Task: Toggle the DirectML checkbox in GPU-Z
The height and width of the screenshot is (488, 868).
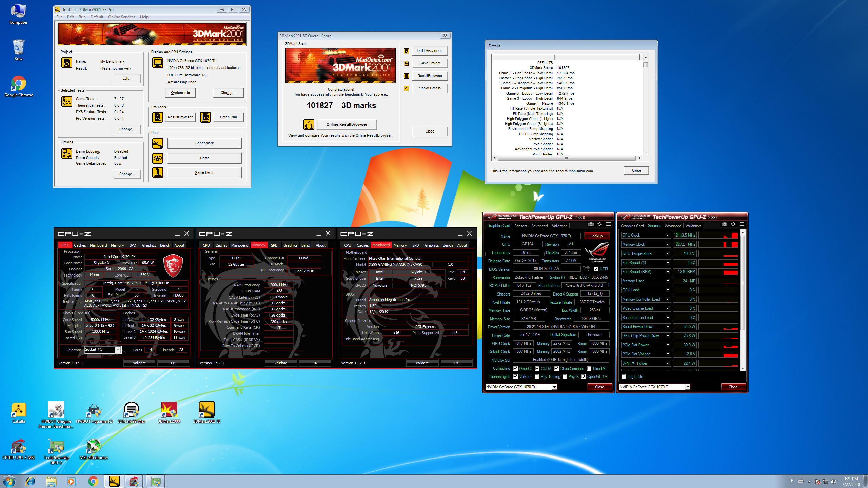Action: coord(589,369)
